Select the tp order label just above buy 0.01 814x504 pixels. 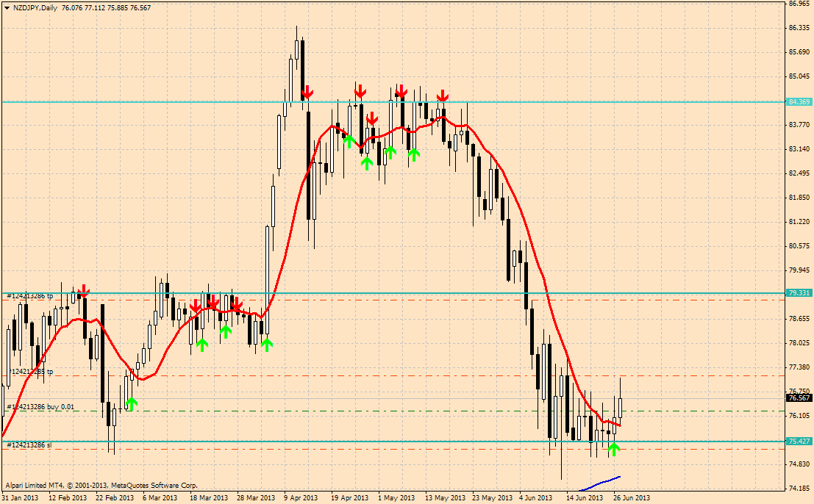tap(29, 372)
